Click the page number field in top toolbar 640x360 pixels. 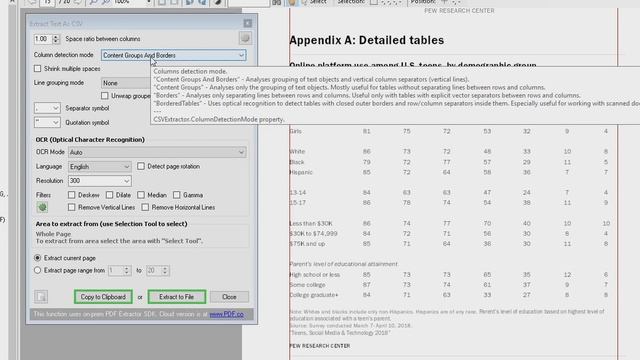[47, 2]
